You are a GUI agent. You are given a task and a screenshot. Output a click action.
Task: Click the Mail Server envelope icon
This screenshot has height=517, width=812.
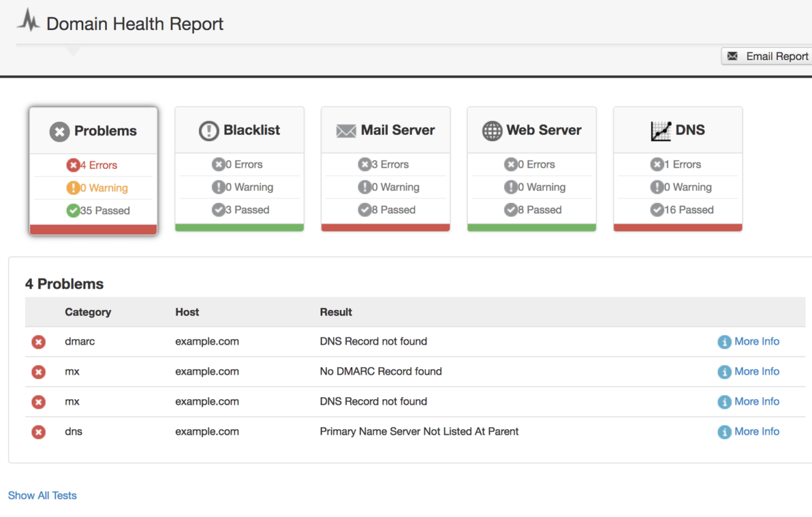(346, 131)
